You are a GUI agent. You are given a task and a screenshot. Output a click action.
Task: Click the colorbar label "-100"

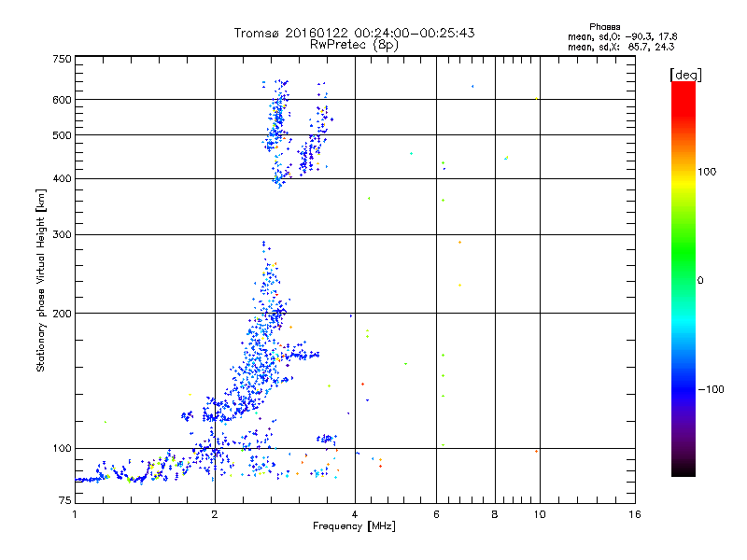(712, 389)
